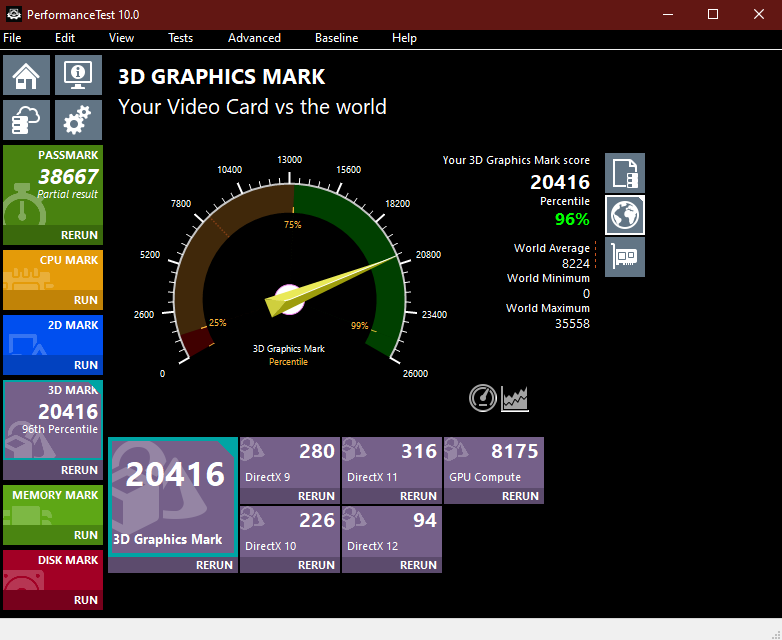
Task: Select the Memory Mark tile
Action: (53, 505)
